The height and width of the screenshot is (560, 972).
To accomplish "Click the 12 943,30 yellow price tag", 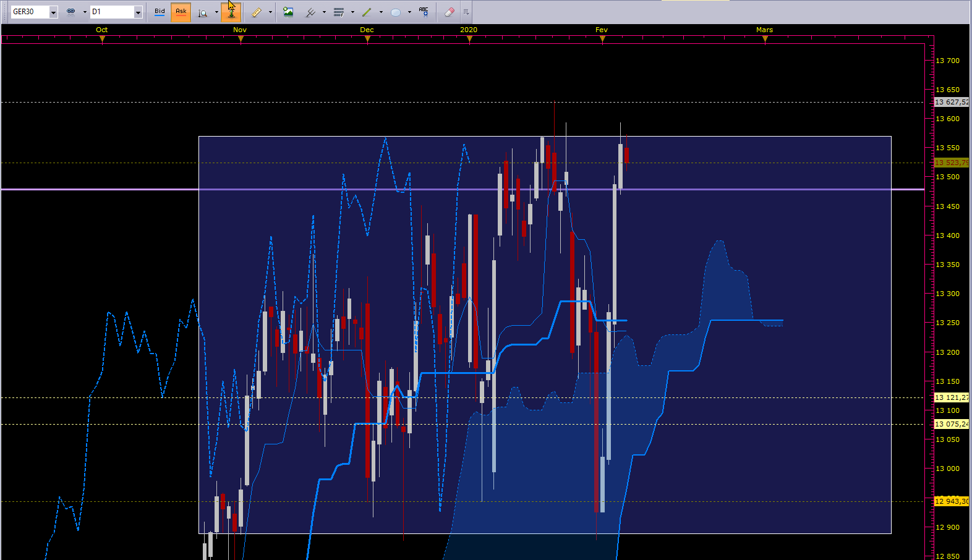I will coord(952,501).
